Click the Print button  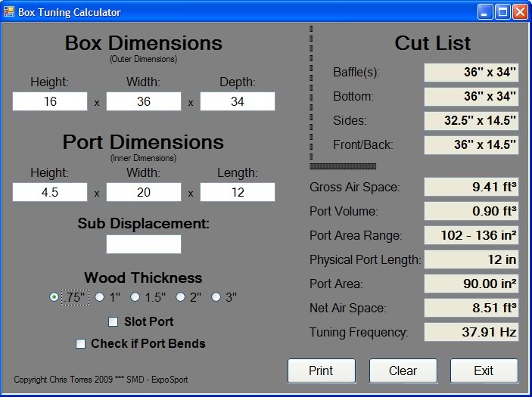click(322, 371)
